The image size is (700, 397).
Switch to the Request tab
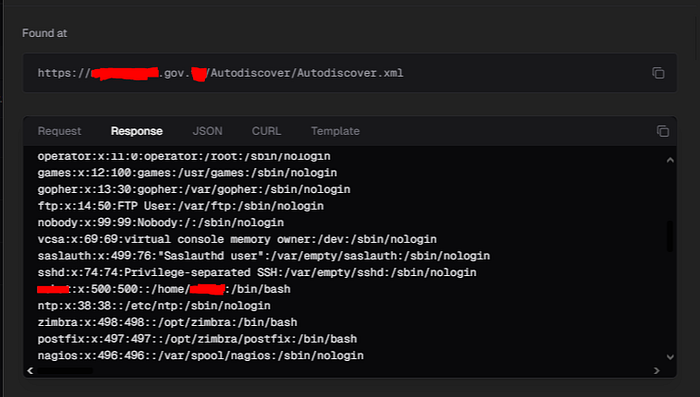[59, 131]
